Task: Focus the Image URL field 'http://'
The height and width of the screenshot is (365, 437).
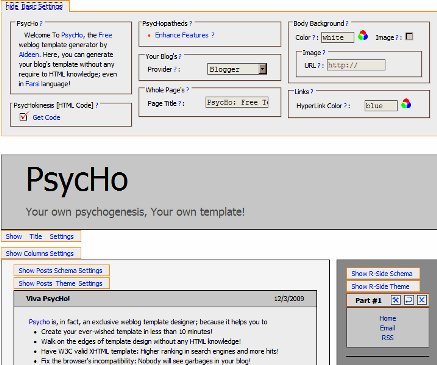Action: tap(356, 65)
